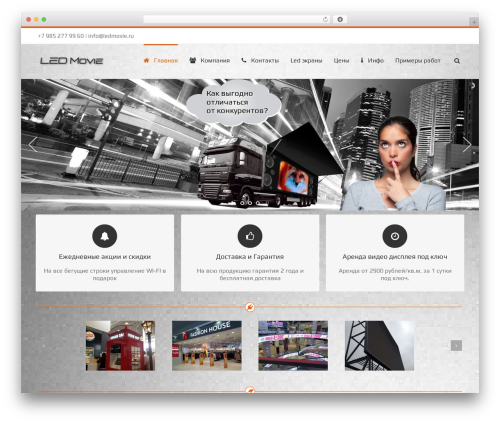Open the Led экраны menu item
The width and height of the screenshot is (500, 423).
[306, 61]
